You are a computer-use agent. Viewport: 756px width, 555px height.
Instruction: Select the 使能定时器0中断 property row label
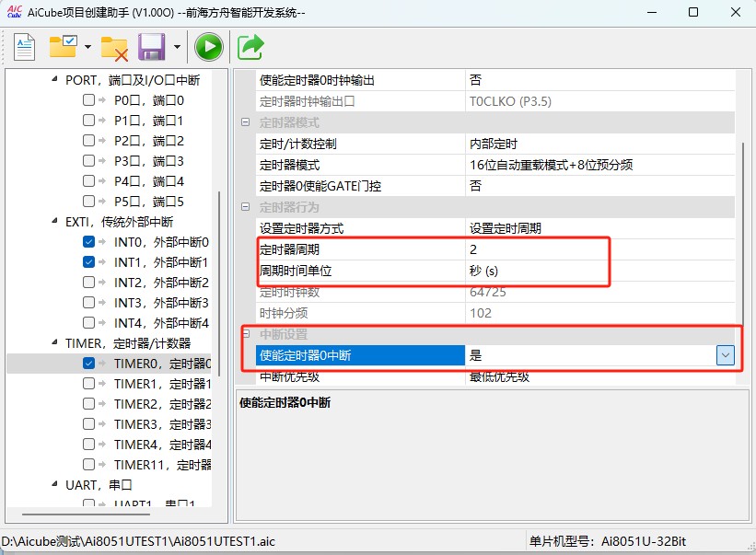(360, 355)
